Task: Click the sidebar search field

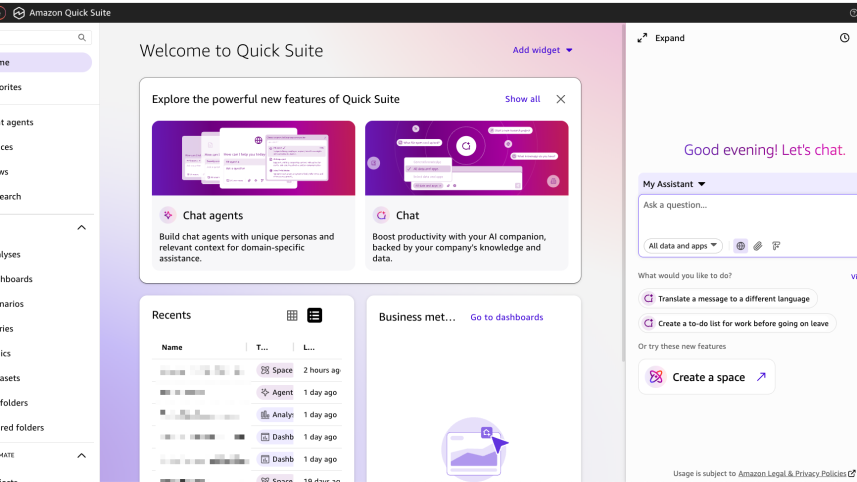Action: [45, 38]
